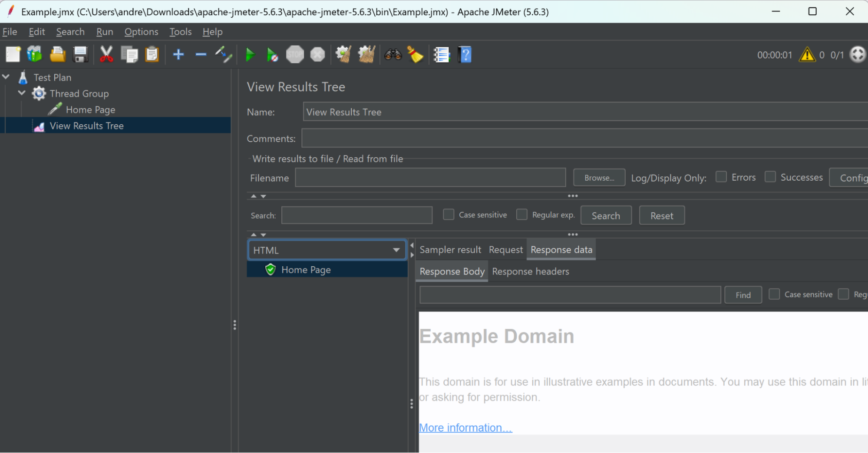Select the Response data tab

(x=561, y=250)
